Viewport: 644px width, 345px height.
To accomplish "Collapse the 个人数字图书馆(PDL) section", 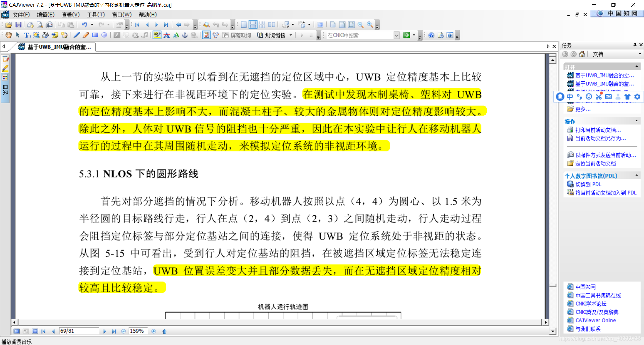I will 637,176.
